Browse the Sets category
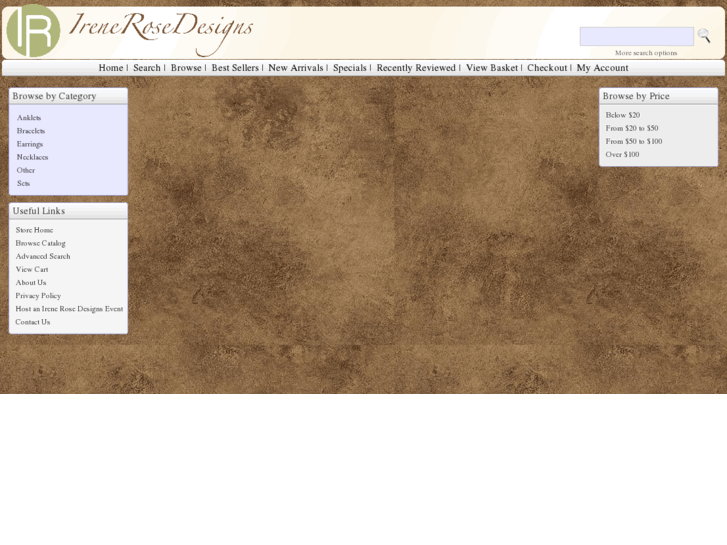Image resolution: width=727 pixels, height=545 pixels. point(23,183)
